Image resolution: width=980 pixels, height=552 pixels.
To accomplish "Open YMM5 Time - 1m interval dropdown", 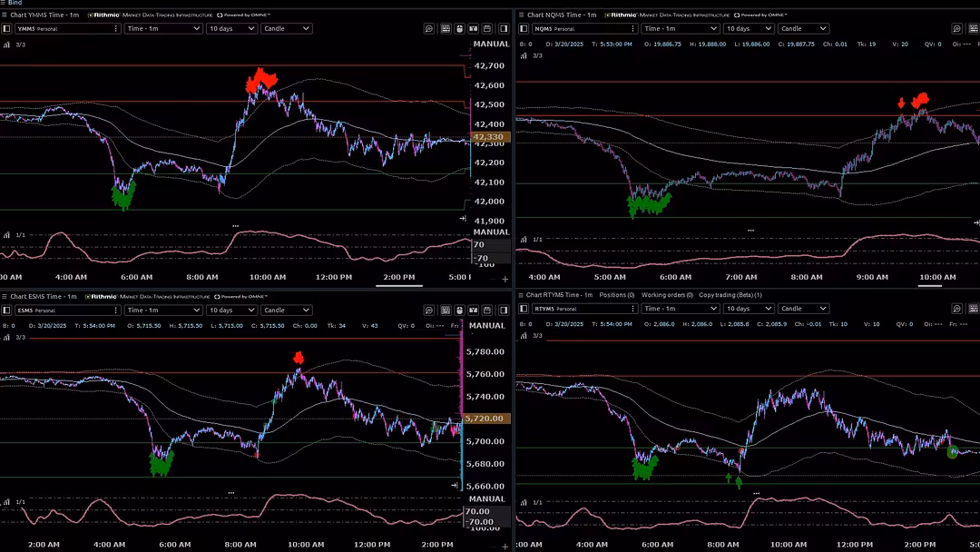I will tap(163, 29).
